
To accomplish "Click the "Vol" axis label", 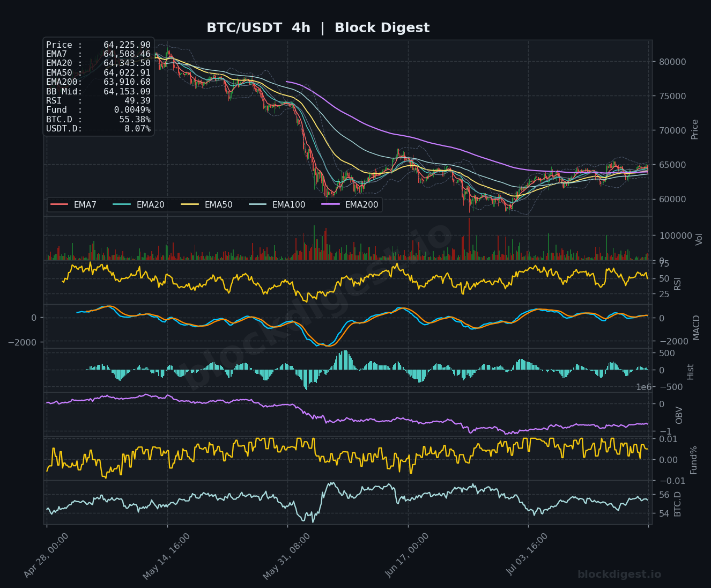I will point(699,239).
